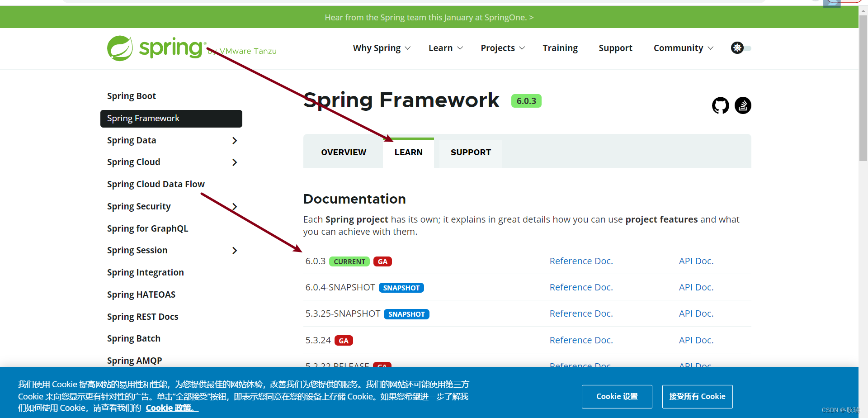Open API Doc. for version 5.3.24

(x=696, y=340)
